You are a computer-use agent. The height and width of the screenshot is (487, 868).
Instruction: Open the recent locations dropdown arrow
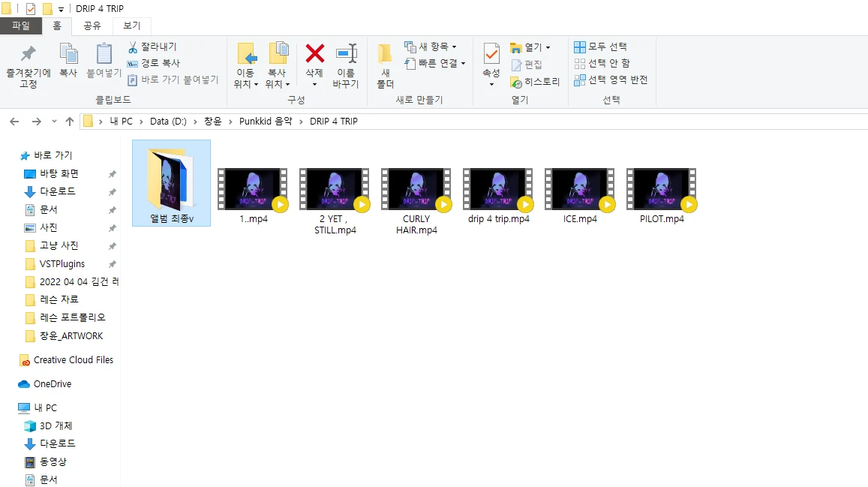pyautogui.click(x=54, y=122)
